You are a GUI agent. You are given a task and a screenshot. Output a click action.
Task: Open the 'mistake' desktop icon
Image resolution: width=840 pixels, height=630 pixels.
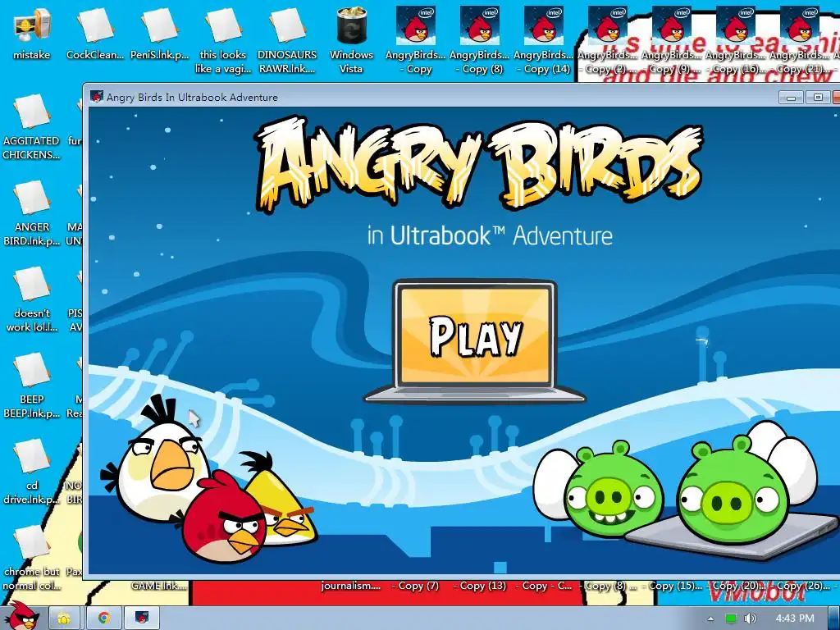(32, 33)
